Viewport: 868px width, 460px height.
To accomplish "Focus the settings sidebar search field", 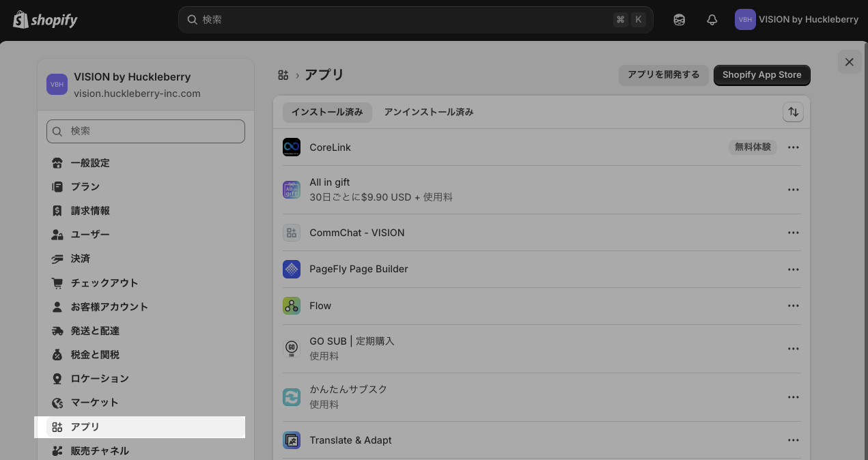I will click(145, 131).
